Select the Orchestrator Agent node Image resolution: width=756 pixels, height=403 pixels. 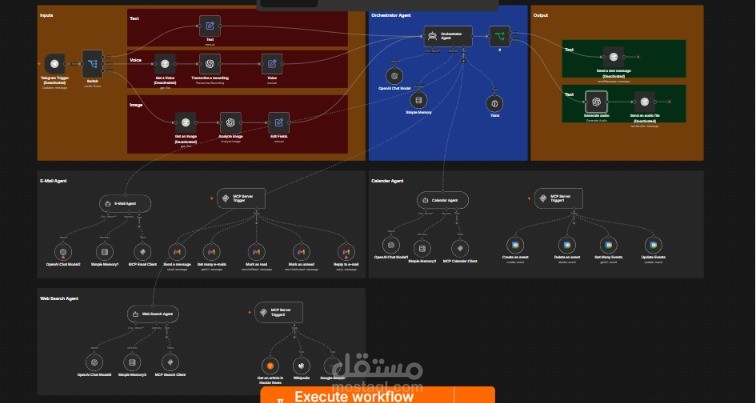coord(448,36)
